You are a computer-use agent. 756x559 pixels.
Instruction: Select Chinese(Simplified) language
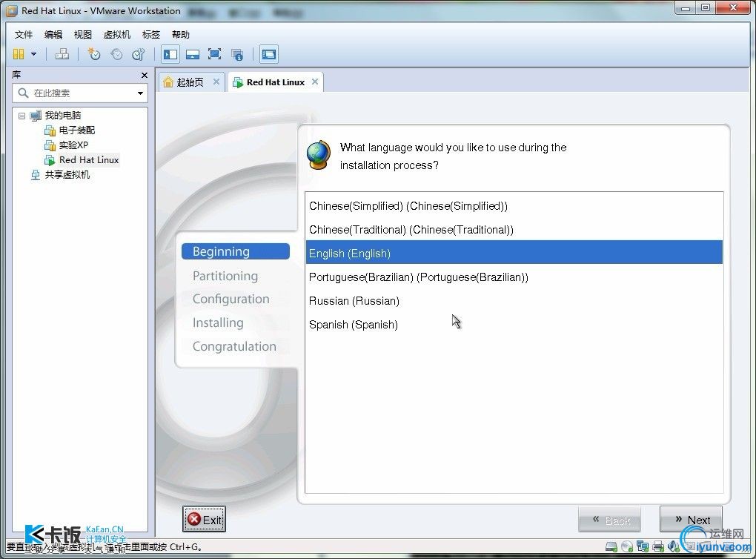click(514, 206)
